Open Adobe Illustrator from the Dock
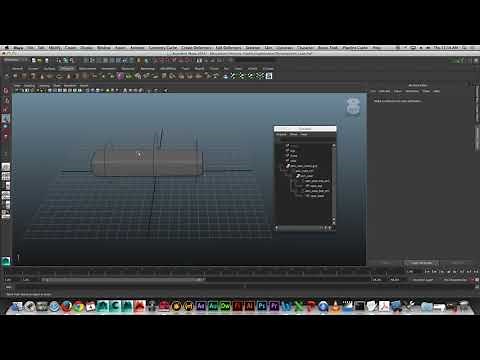 (250, 306)
